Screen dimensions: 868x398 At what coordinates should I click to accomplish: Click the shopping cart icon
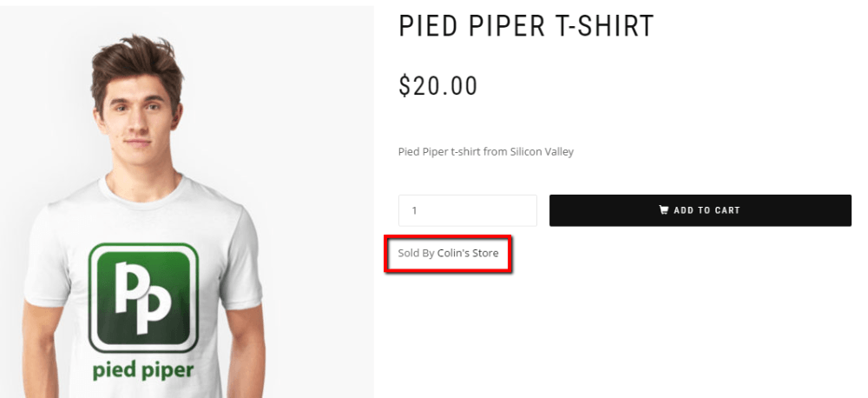[x=664, y=210]
